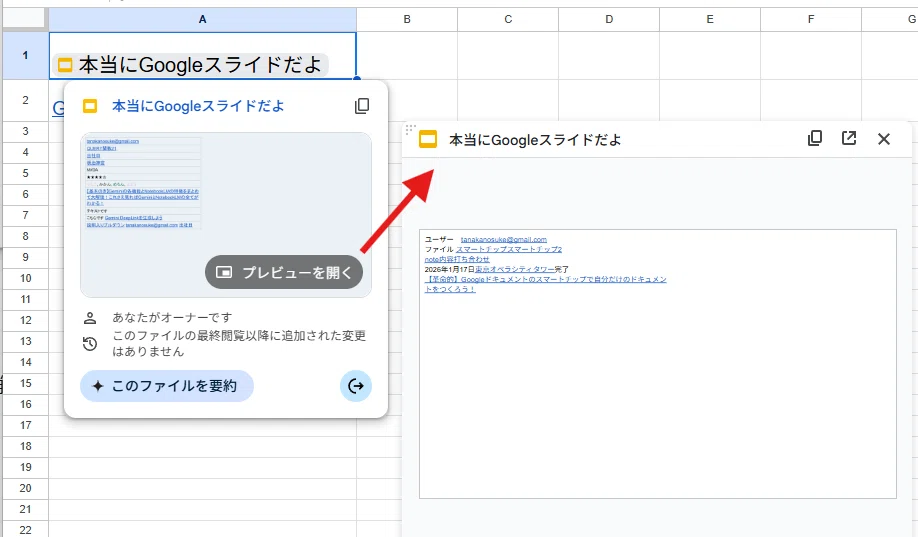Screen dimensions: 918x537
Task: Copy link icon in hover card header
Action: point(362,106)
